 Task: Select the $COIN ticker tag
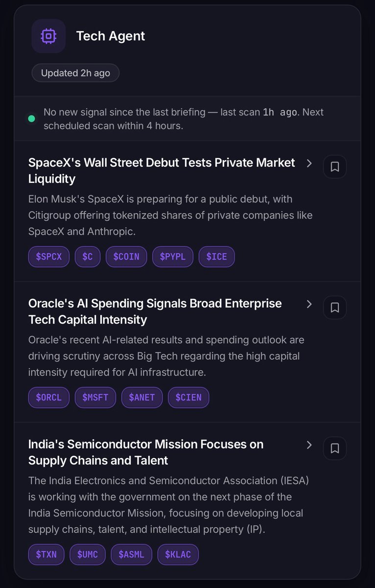click(x=126, y=257)
